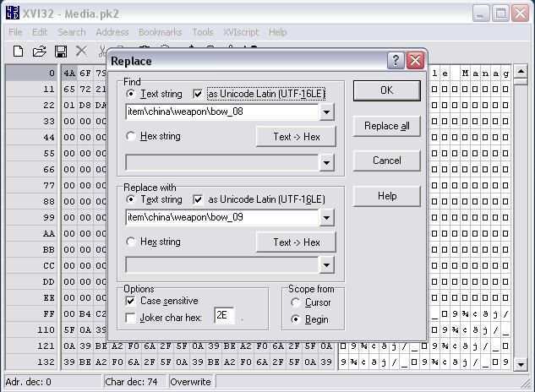The height and width of the screenshot is (392, 535).
Task: Click the Replace text field bow_09
Action: 222,218
